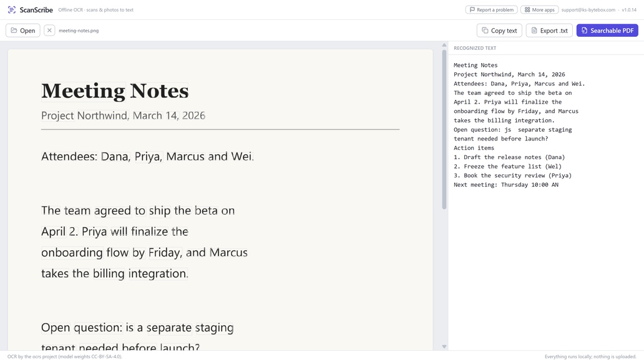Viewport: 644px width, 362px height.
Task: Click the Attendees line in the scanned page
Action: pyautogui.click(x=147, y=157)
